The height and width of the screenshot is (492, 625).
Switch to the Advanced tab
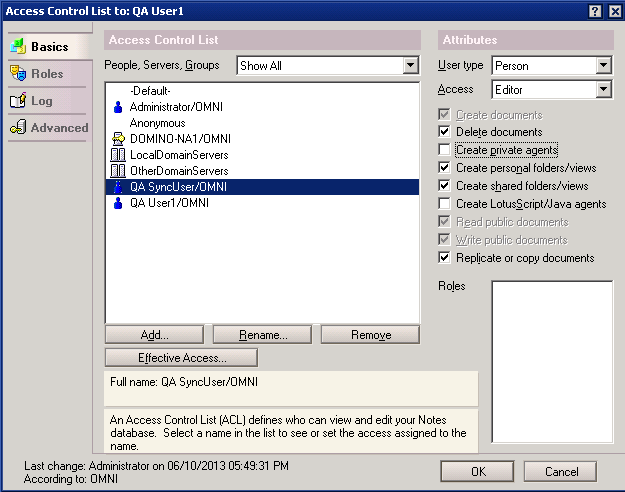[48, 128]
